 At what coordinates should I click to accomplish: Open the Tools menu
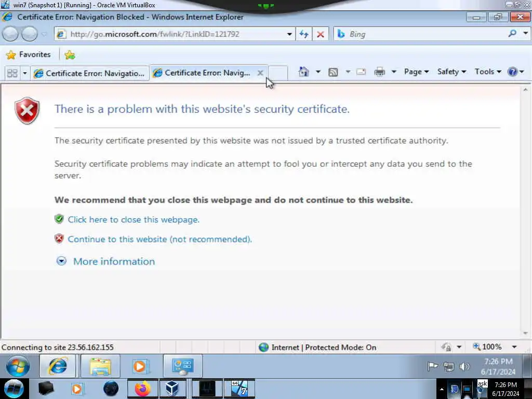point(487,72)
